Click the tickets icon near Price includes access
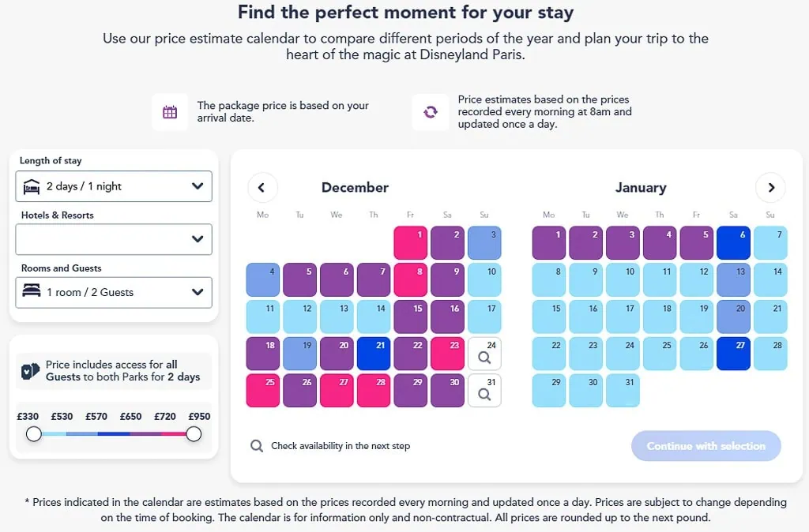The image size is (809, 532). pos(31,371)
